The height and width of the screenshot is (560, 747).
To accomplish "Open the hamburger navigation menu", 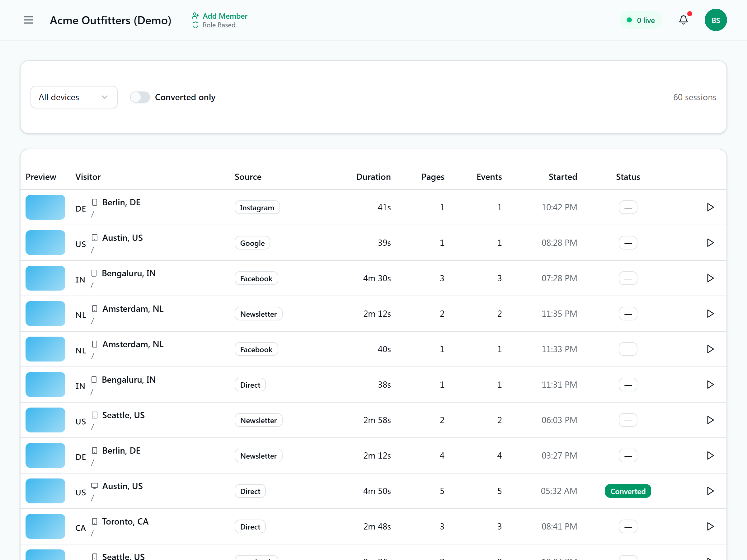I will [x=29, y=20].
